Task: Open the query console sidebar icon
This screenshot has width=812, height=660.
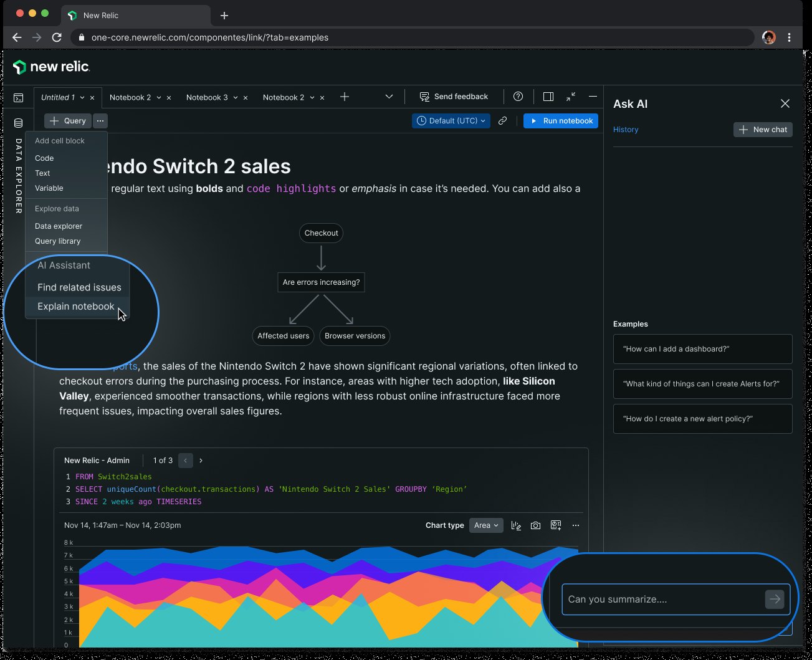Action: pyautogui.click(x=19, y=97)
